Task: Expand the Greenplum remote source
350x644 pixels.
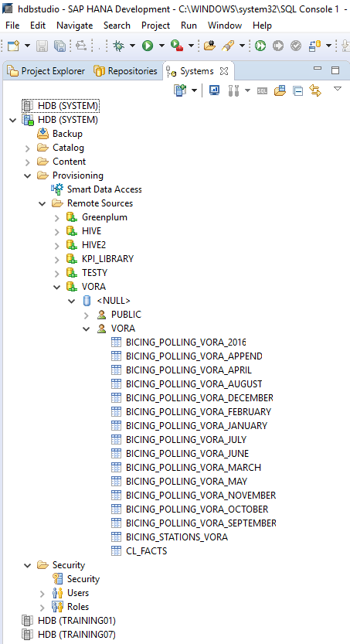Action: 57,218
